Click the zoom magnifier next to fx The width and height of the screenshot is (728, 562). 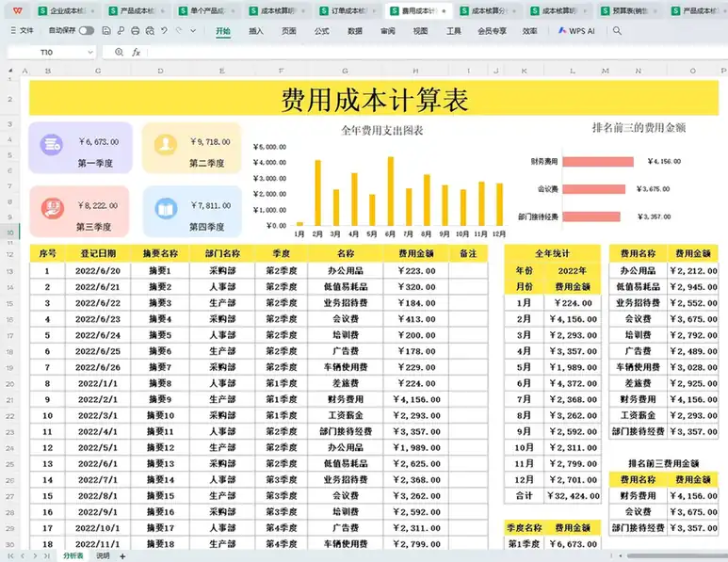point(119,52)
